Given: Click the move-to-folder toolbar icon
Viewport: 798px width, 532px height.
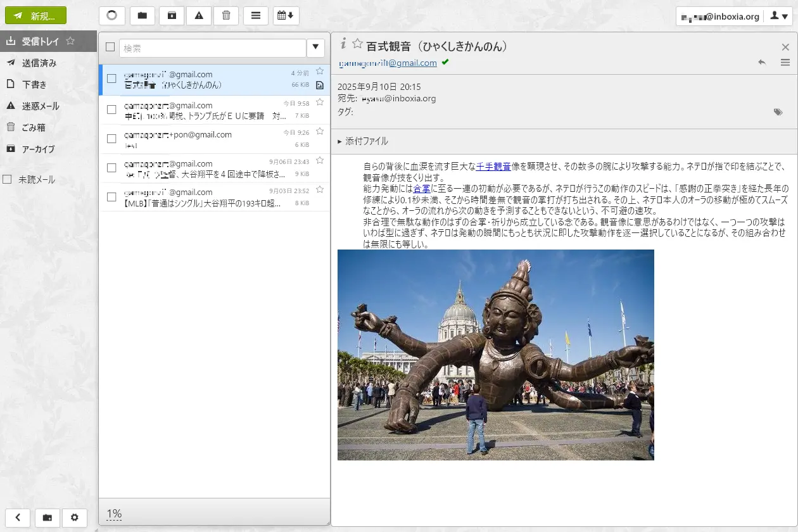Looking at the screenshot, I should pos(142,16).
